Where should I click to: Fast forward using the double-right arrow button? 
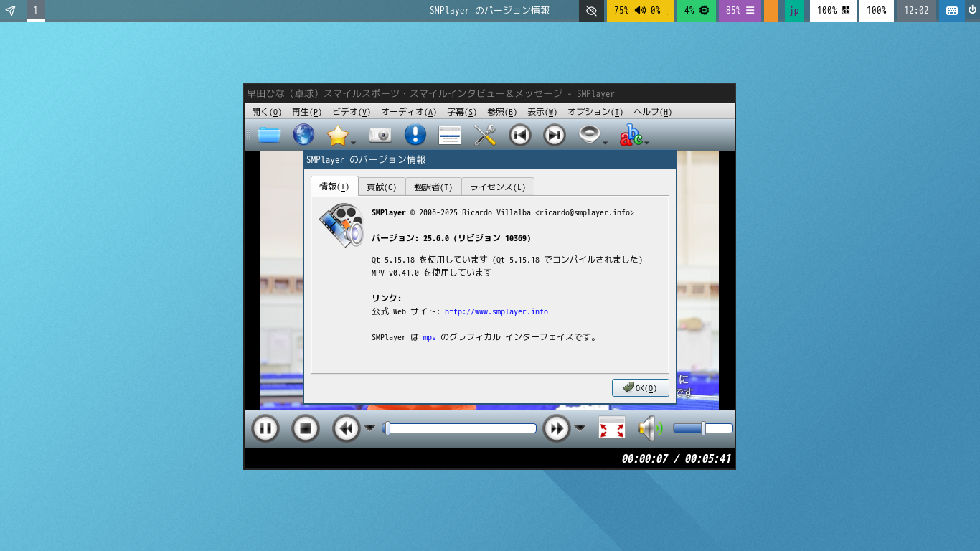pyautogui.click(x=556, y=428)
